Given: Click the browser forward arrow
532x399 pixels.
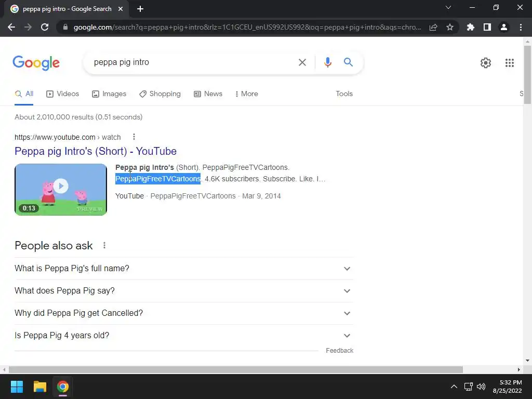Looking at the screenshot, I should 28,27.
